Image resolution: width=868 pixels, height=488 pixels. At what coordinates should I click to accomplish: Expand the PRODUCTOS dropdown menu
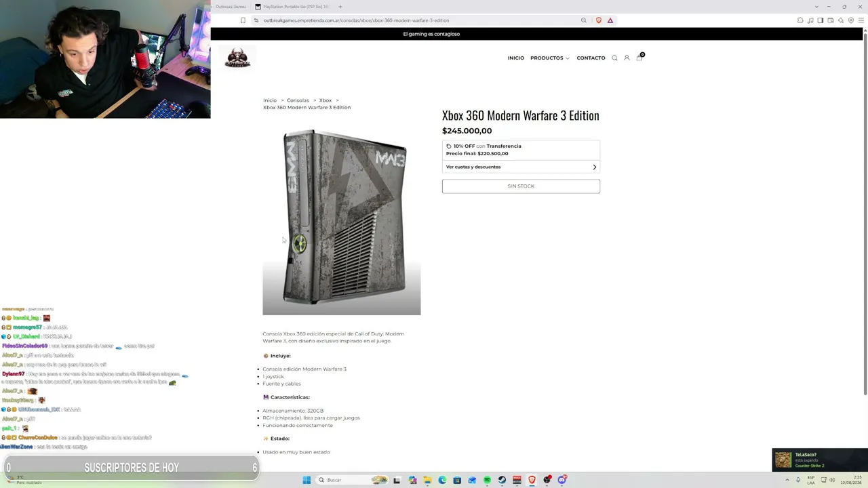point(550,58)
